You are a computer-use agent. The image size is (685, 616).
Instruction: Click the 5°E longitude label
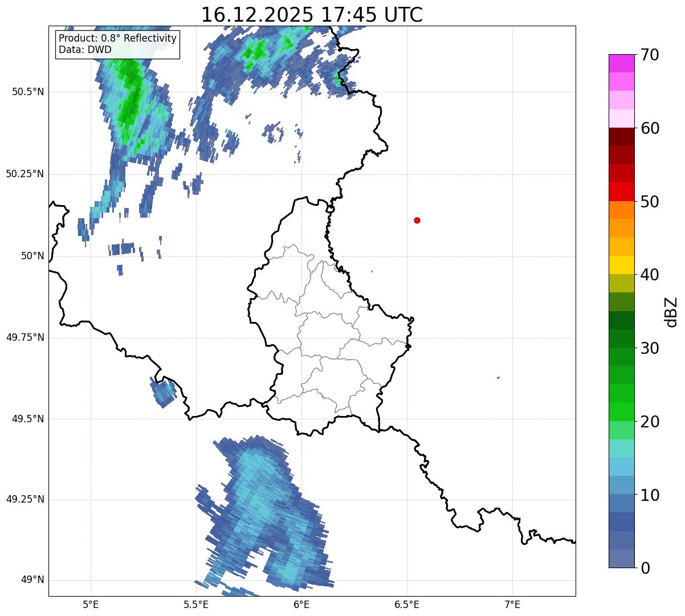click(91, 605)
